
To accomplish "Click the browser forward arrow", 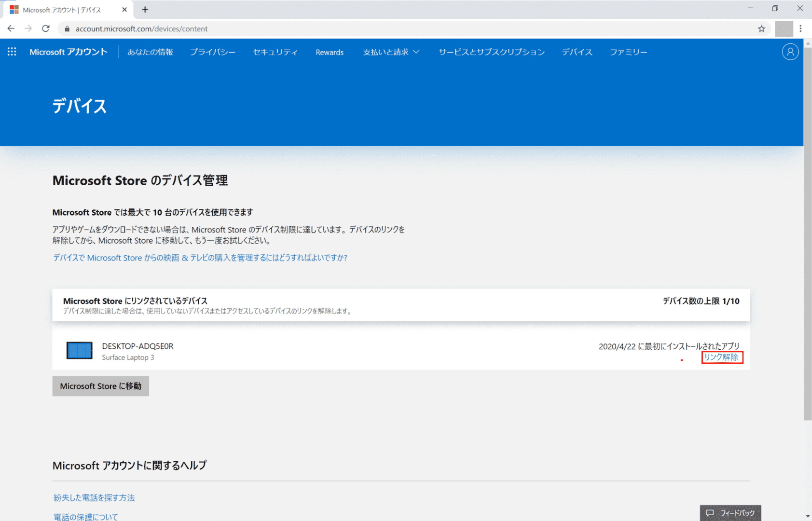I will pos(28,28).
